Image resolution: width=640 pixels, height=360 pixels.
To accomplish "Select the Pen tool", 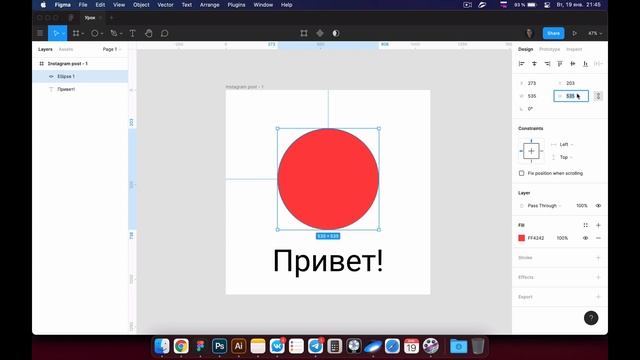I will click(114, 33).
